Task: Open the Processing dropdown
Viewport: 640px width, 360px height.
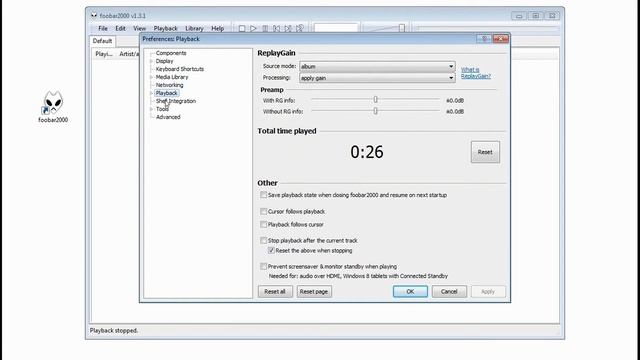Action: 377,78
